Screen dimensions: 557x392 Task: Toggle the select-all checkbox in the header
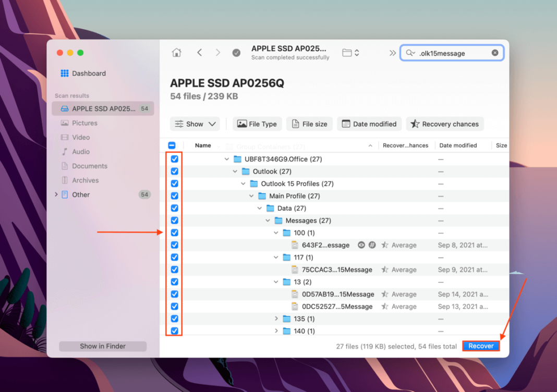[x=172, y=145]
